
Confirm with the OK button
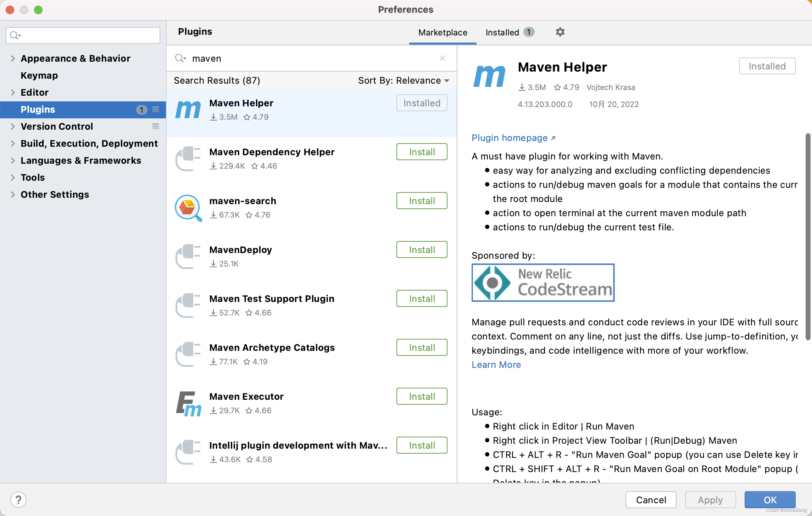(x=770, y=500)
